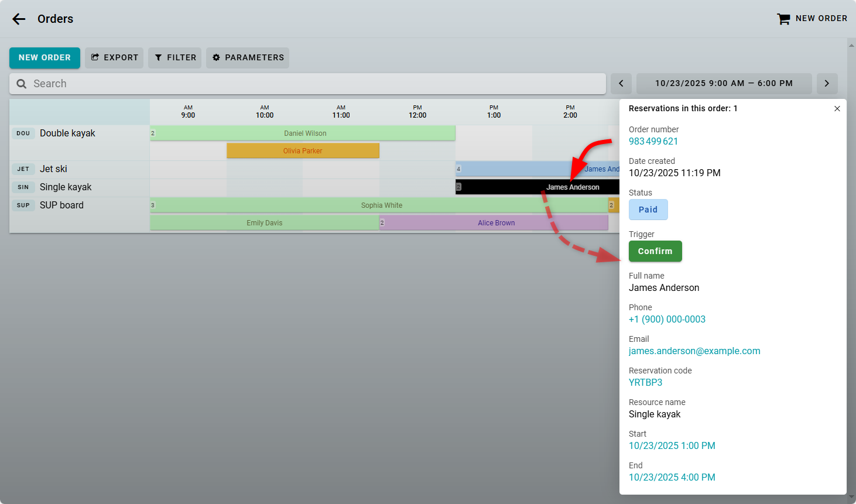Open the Export option
The width and height of the screenshot is (856, 504).
pyautogui.click(x=114, y=58)
